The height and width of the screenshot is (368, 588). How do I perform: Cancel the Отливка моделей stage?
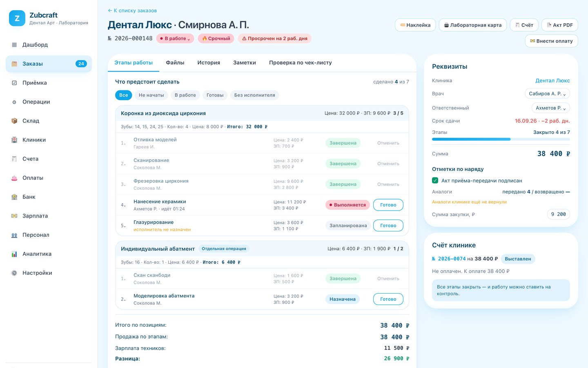[x=388, y=143]
